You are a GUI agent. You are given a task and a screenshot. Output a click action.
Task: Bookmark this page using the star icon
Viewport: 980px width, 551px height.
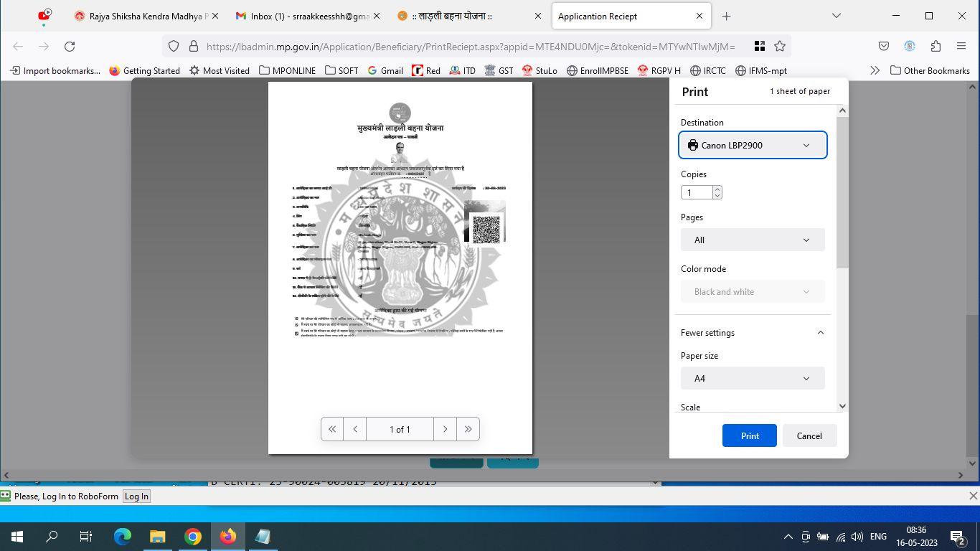pos(780,46)
